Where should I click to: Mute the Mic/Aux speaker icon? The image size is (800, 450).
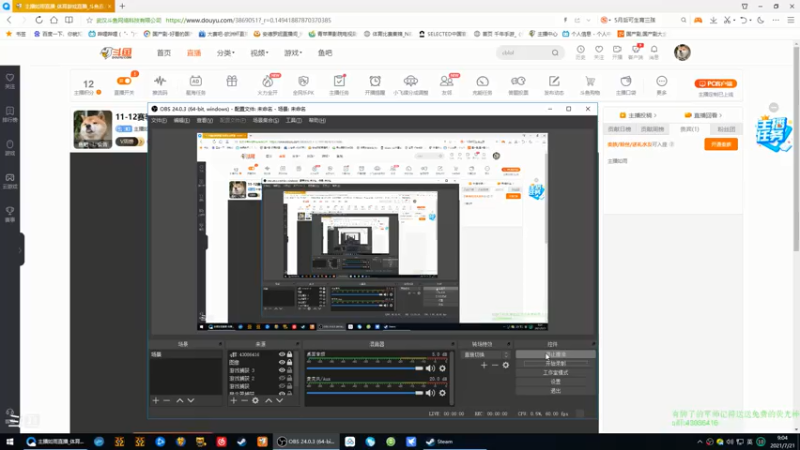(x=431, y=393)
